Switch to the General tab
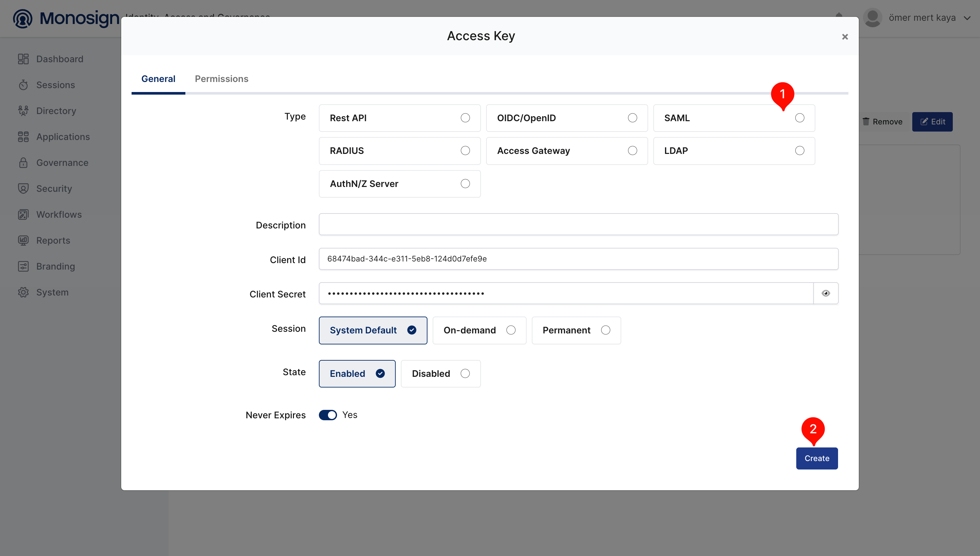Screen dimensions: 980x556 pyautogui.click(x=158, y=79)
